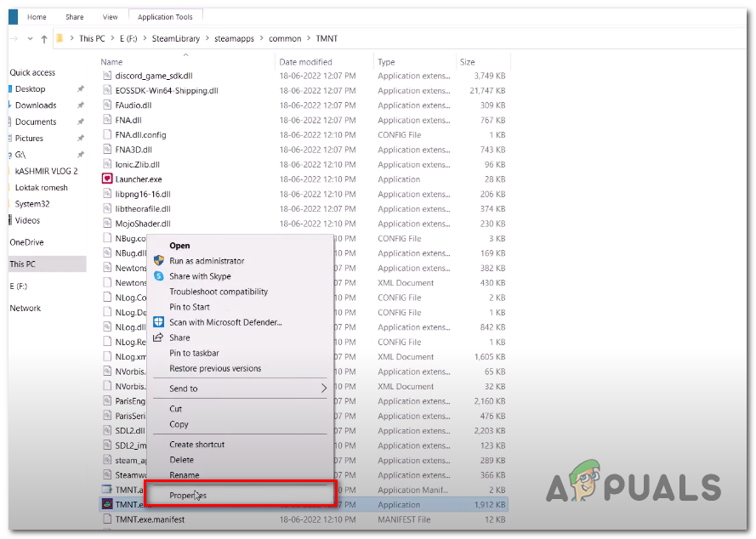Open the recent locations dropdown arrow

(x=30, y=38)
